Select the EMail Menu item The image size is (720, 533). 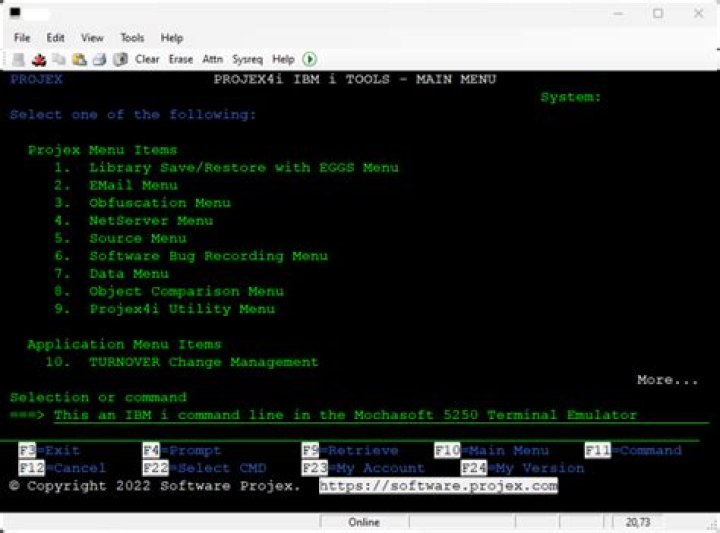click(133, 185)
